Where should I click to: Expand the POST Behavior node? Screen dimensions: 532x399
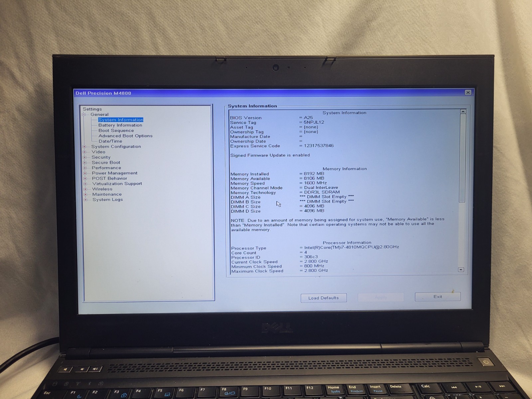pos(85,179)
